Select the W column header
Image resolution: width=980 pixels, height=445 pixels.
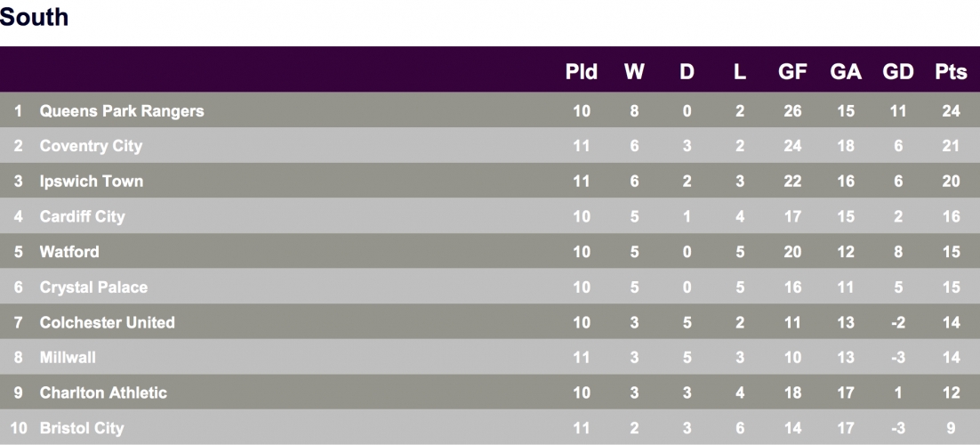click(634, 72)
